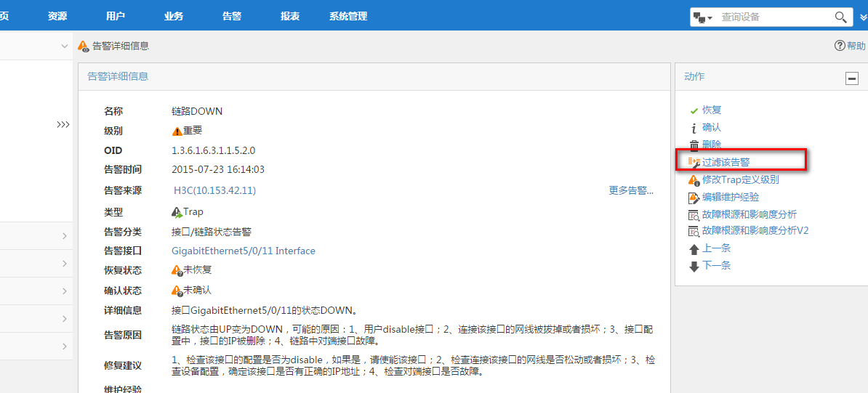This screenshot has height=393, width=868.
Task: Open the GigabitEthernet5/0/11 Interface link
Action: coord(243,251)
